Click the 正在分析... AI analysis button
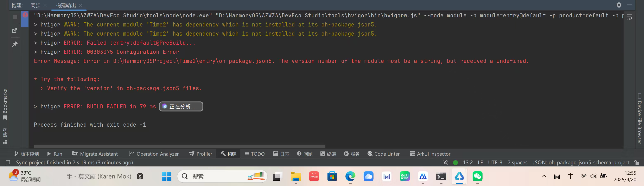 coord(181,107)
